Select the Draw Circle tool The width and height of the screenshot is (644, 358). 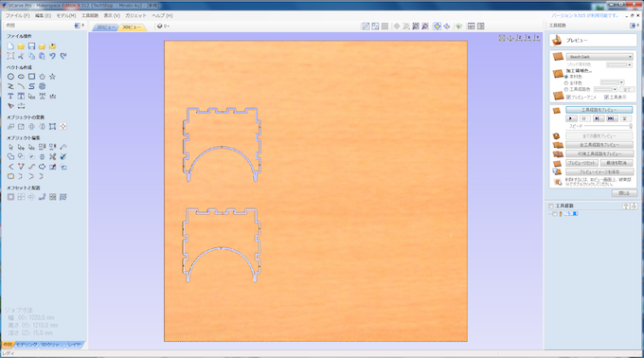[10, 77]
